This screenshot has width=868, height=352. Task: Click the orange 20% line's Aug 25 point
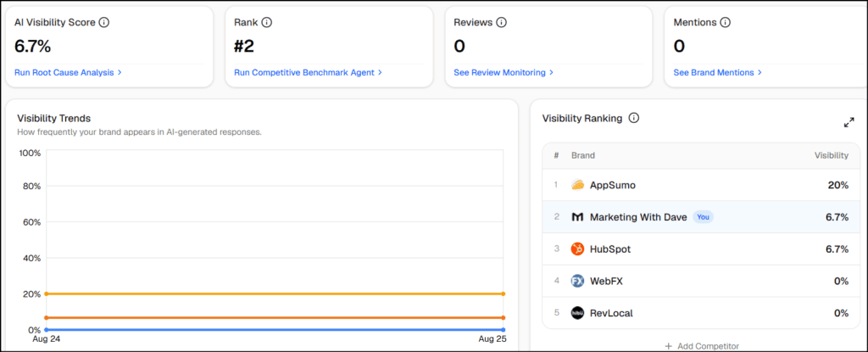[x=504, y=293]
